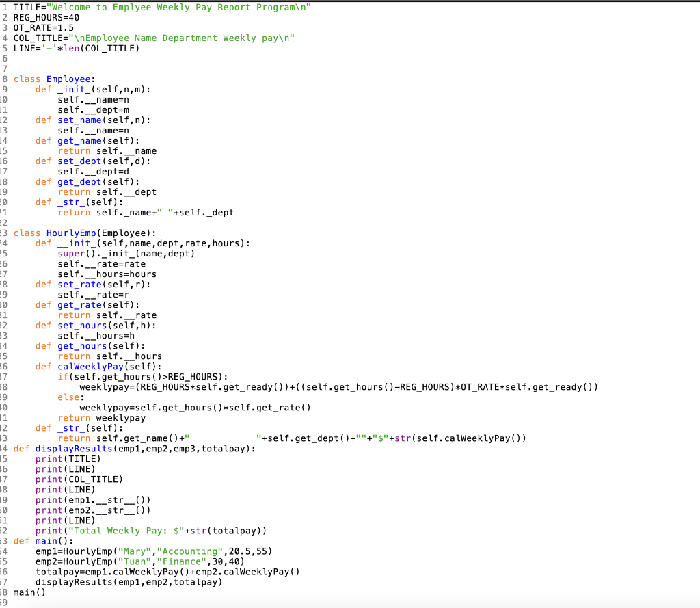Viewport: 700px width, 608px height.
Task: Click the Employee class name on line 8
Action: 68,79
